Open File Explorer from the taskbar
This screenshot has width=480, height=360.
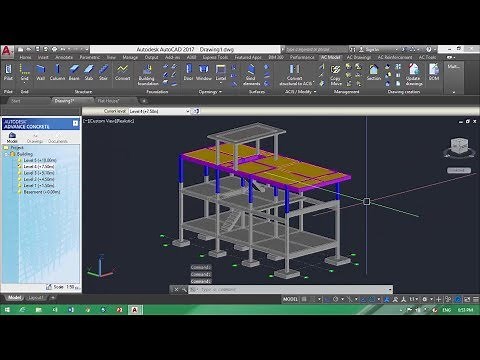(39, 310)
